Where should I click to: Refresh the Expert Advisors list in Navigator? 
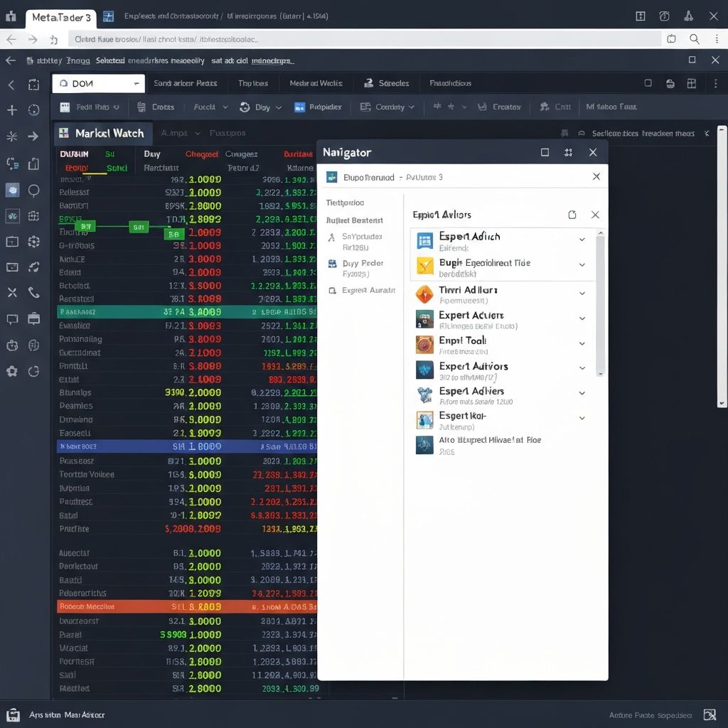pos(572,214)
